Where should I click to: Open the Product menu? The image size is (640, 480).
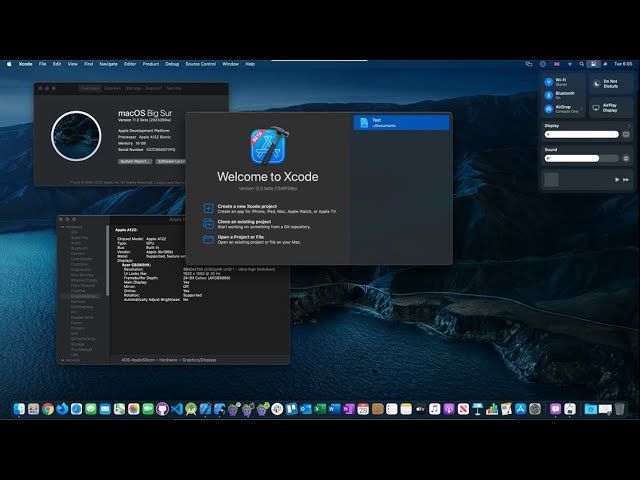pos(151,64)
